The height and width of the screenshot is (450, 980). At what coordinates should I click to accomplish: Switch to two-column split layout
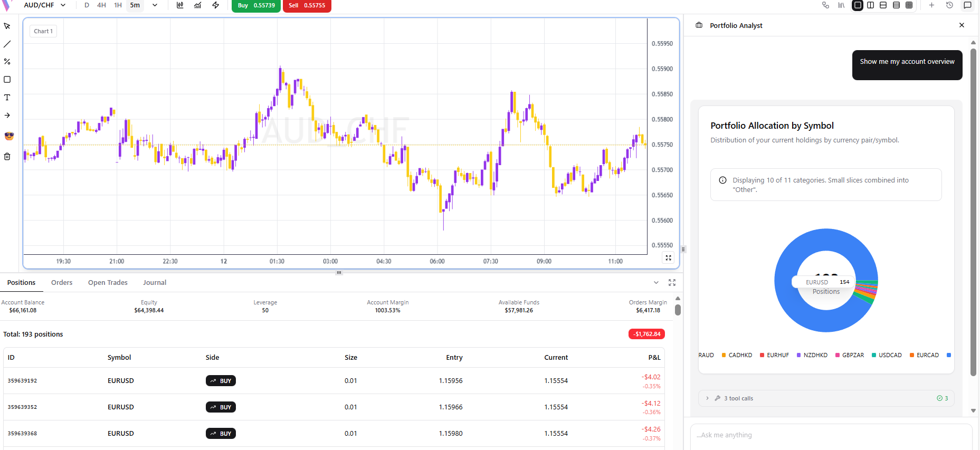(x=870, y=5)
